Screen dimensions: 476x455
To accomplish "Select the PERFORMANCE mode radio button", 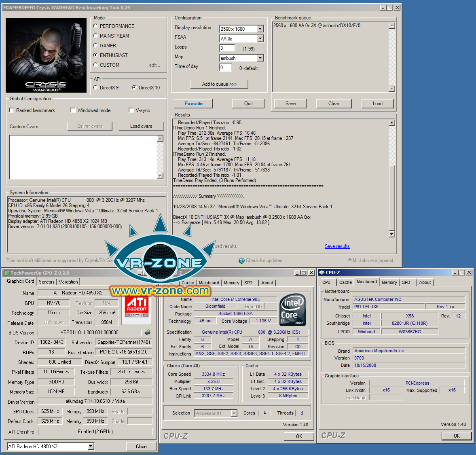I will [95, 26].
